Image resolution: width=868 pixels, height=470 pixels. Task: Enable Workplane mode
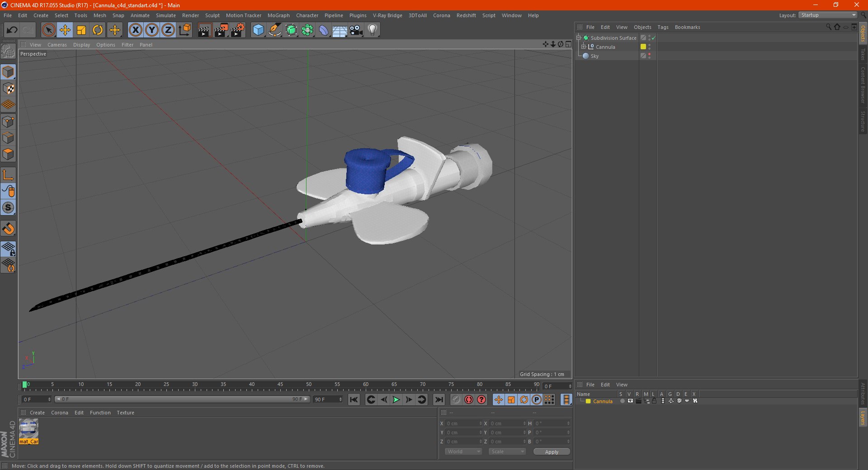9,105
